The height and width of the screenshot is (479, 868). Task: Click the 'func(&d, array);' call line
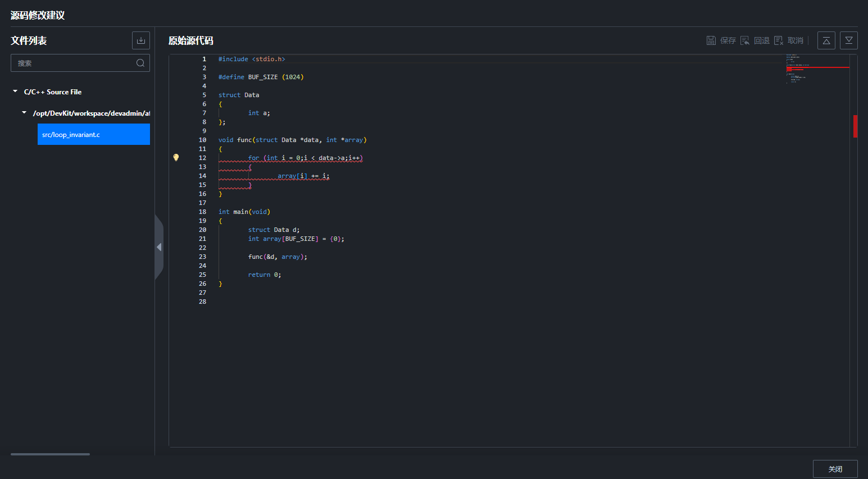click(278, 257)
